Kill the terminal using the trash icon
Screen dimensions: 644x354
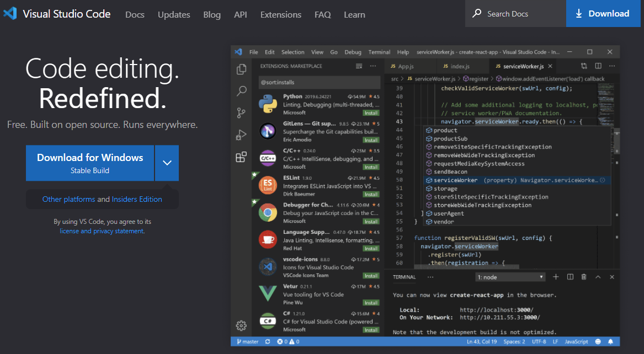(x=583, y=277)
